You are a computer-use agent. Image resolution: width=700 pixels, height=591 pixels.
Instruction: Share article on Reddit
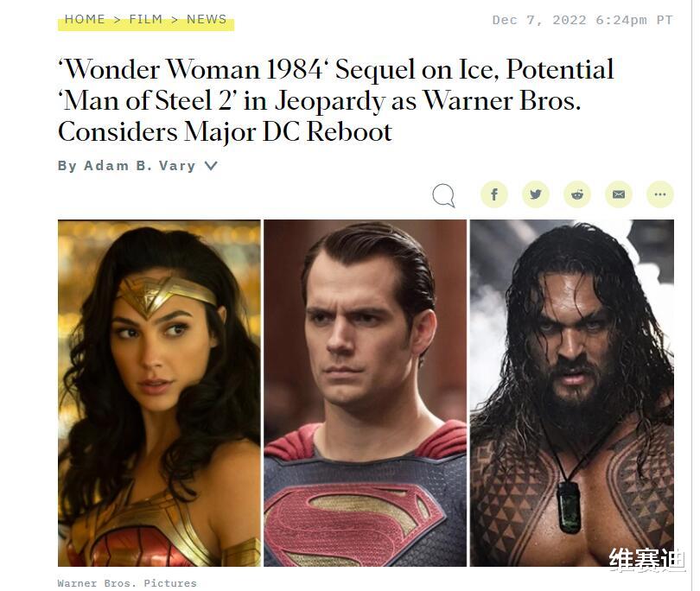point(577,194)
